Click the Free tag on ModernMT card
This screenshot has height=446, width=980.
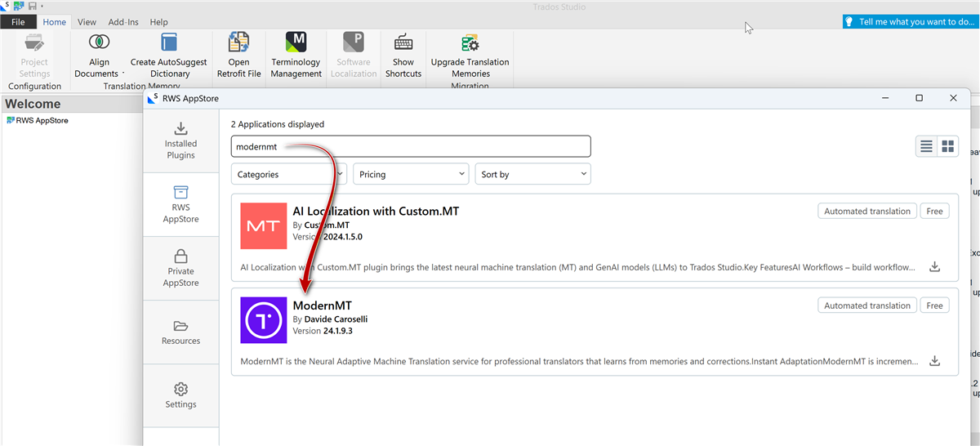[935, 306]
